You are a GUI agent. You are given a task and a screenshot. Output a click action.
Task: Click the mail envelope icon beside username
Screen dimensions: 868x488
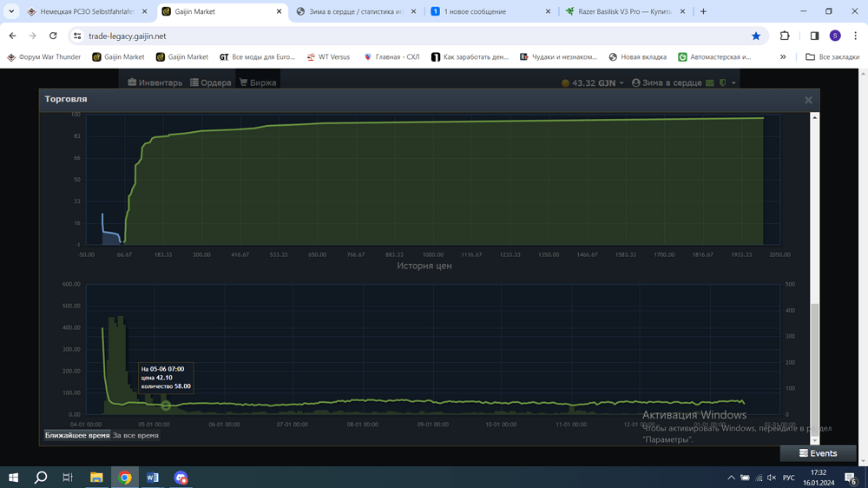point(710,82)
